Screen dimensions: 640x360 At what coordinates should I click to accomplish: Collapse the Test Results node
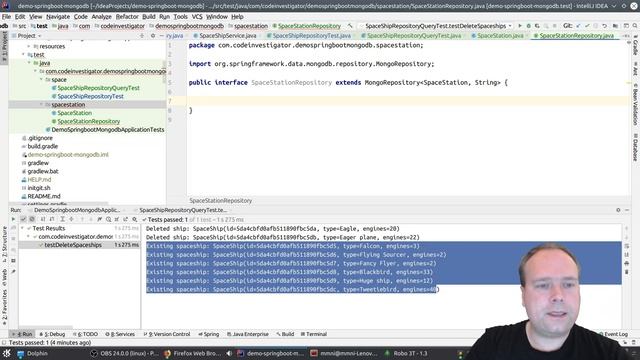(x=23, y=228)
